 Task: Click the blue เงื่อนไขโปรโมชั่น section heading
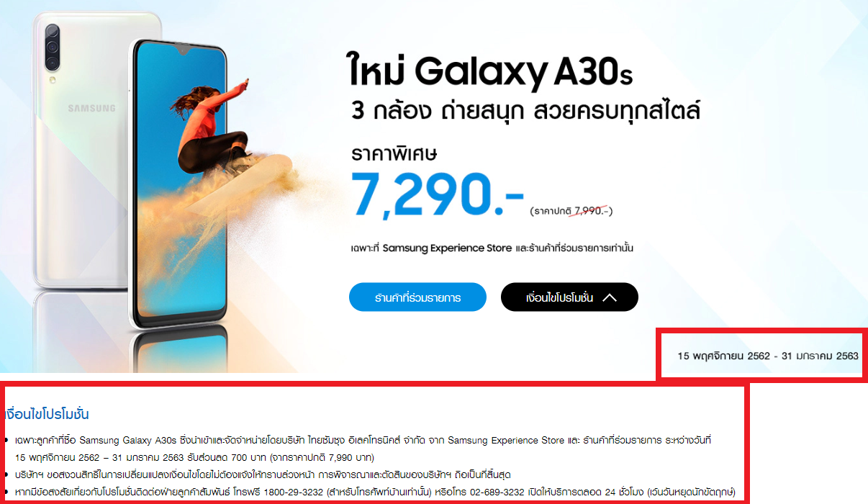point(47,415)
